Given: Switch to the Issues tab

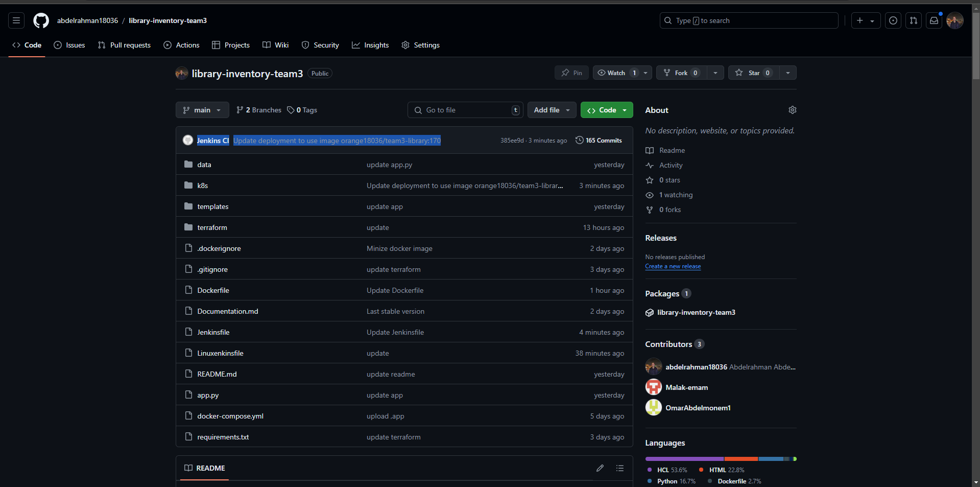Looking at the screenshot, I should (69, 45).
